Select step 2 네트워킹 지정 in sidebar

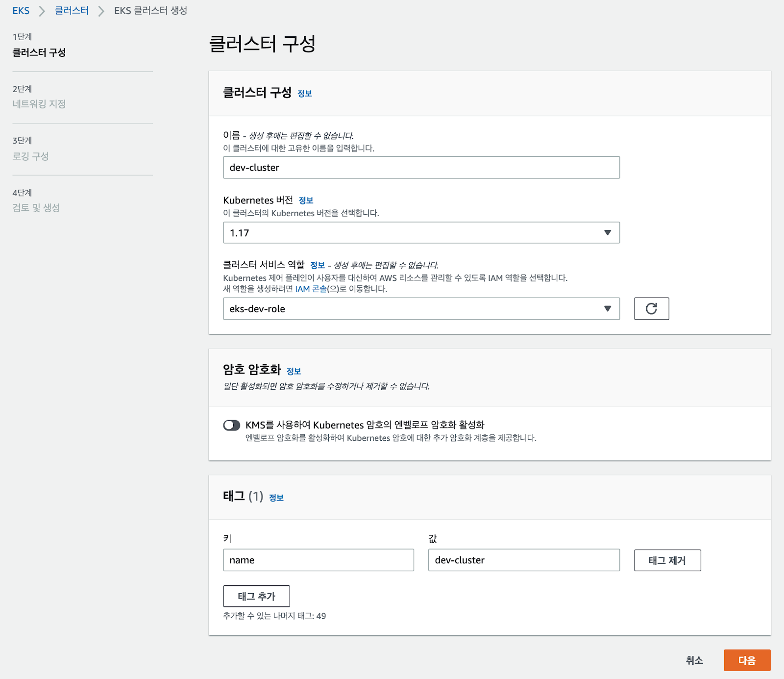pos(39,104)
